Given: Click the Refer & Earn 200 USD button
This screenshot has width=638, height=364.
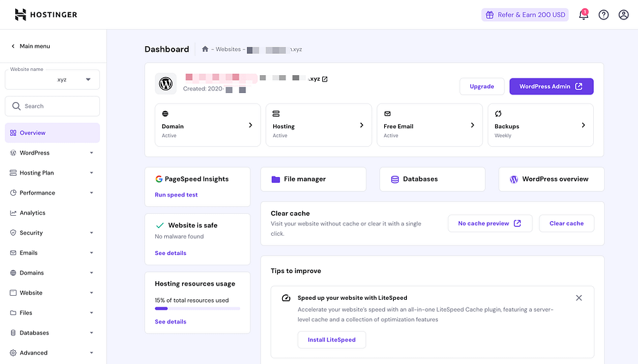Looking at the screenshot, I should (x=525, y=14).
